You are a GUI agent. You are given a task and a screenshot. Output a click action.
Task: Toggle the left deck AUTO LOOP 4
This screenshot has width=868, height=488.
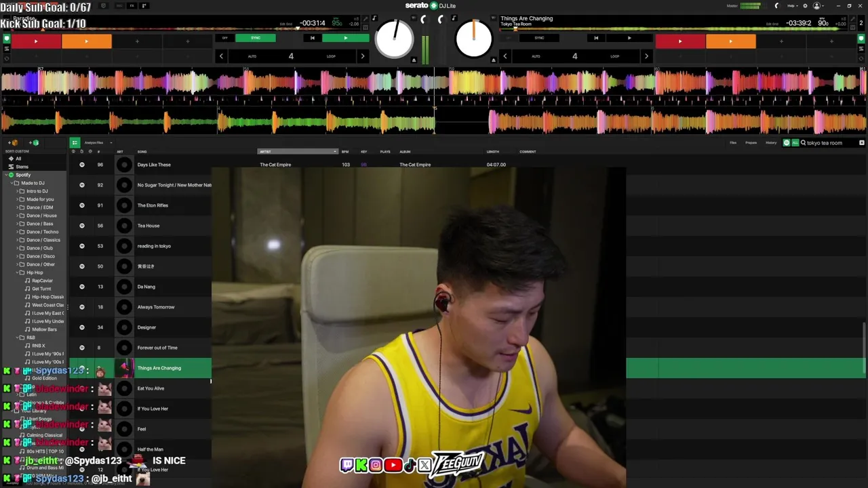(x=291, y=56)
